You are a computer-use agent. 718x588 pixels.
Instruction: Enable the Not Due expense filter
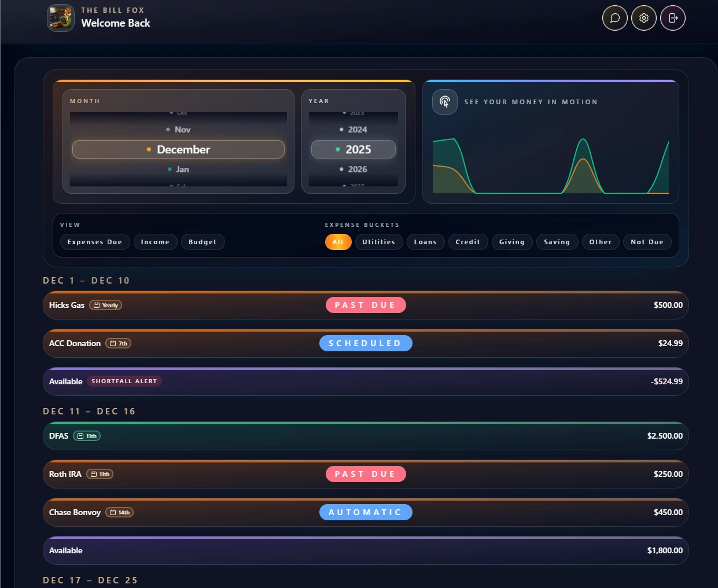coord(647,242)
